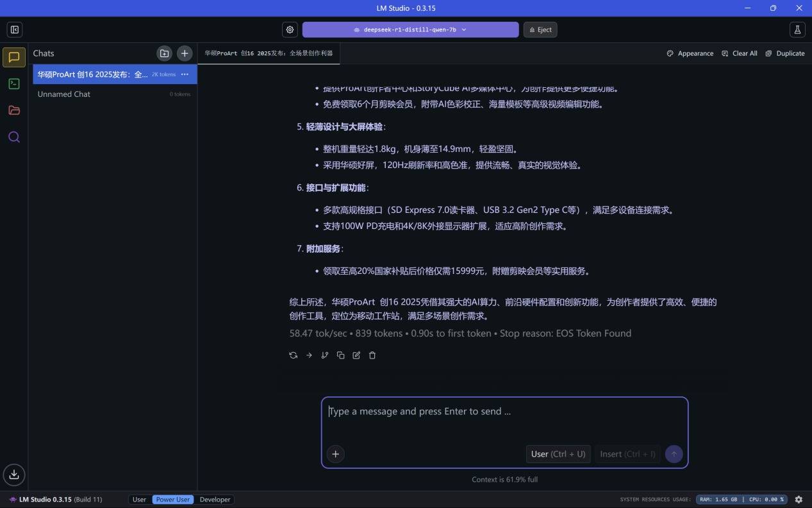
Task: Switch sender role with User (Ctrl + U)
Action: coord(558,454)
